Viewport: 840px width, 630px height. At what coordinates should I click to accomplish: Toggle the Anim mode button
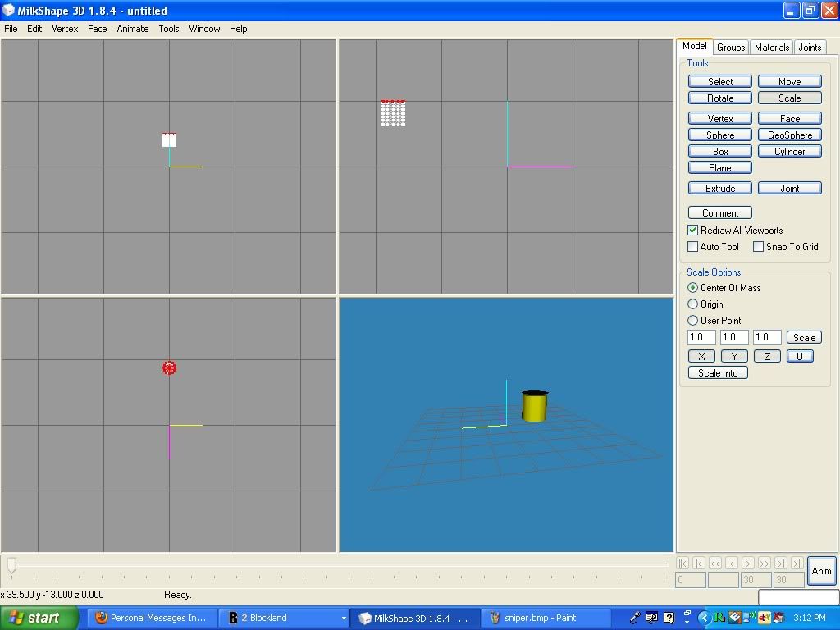pyautogui.click(x=821, y=571)
